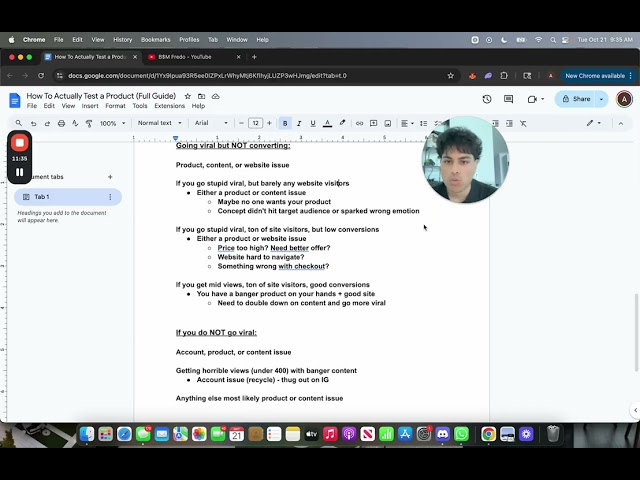Click the Share button
This screenshot has width=640, height=480.
pyautogui.click(x=576, y=99)
